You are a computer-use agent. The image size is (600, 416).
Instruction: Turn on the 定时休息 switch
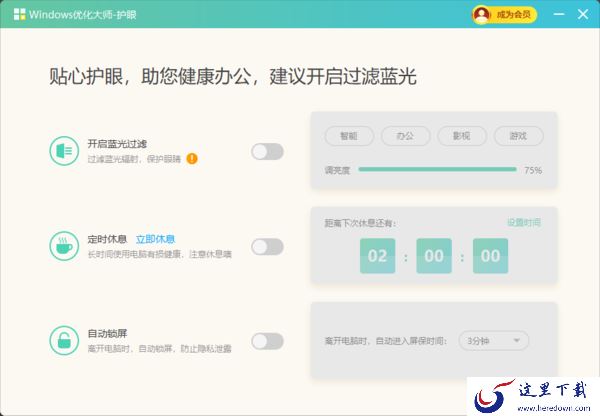(x=267, y=246)
